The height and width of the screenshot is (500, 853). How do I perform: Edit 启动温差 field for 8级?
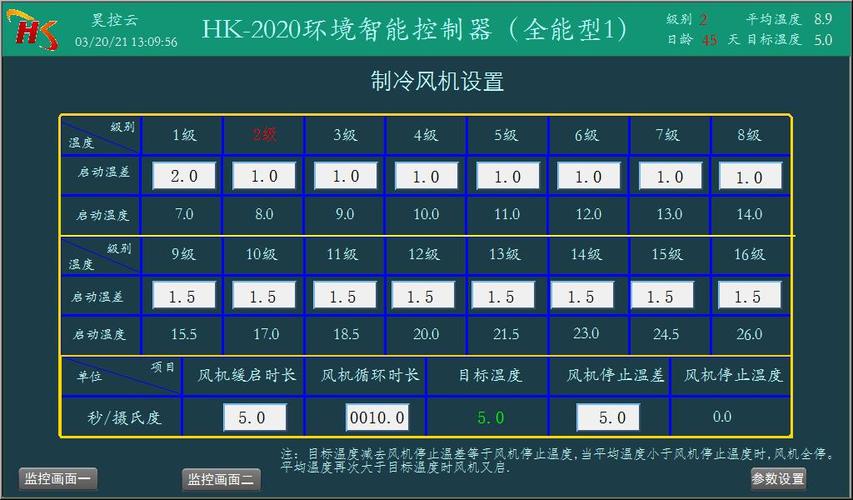(x=750, y=176)
